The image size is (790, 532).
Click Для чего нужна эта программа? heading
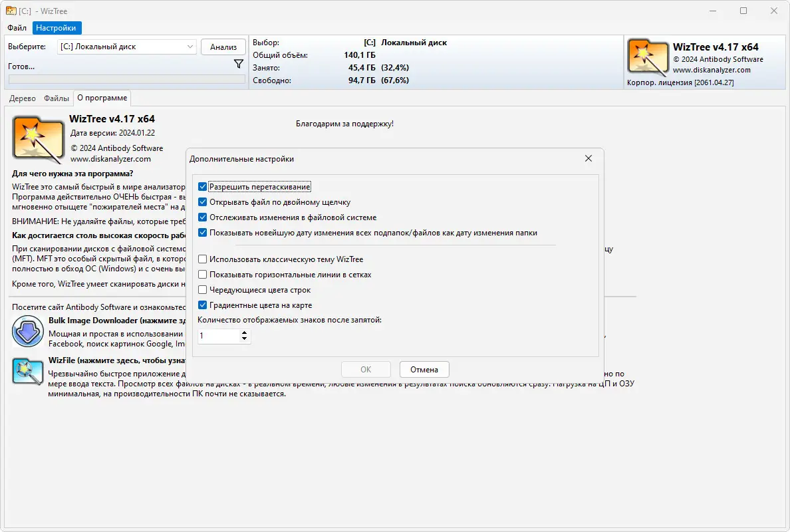point(72,174)
